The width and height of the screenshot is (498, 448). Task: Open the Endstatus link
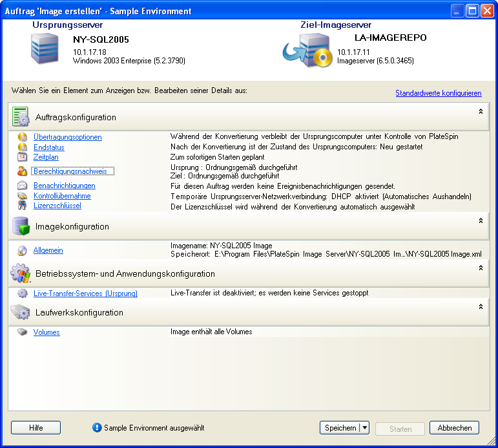point(49,147)
